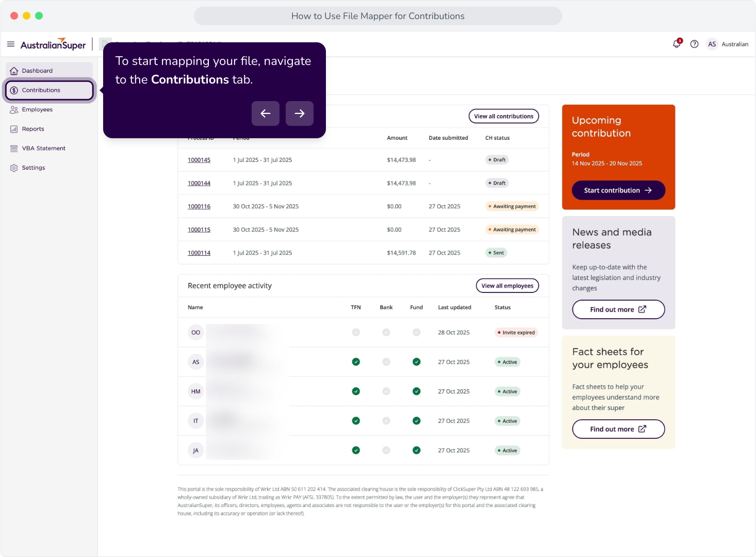Find out more about news releases
Viewport: 756px width, 557px height.
618,309
